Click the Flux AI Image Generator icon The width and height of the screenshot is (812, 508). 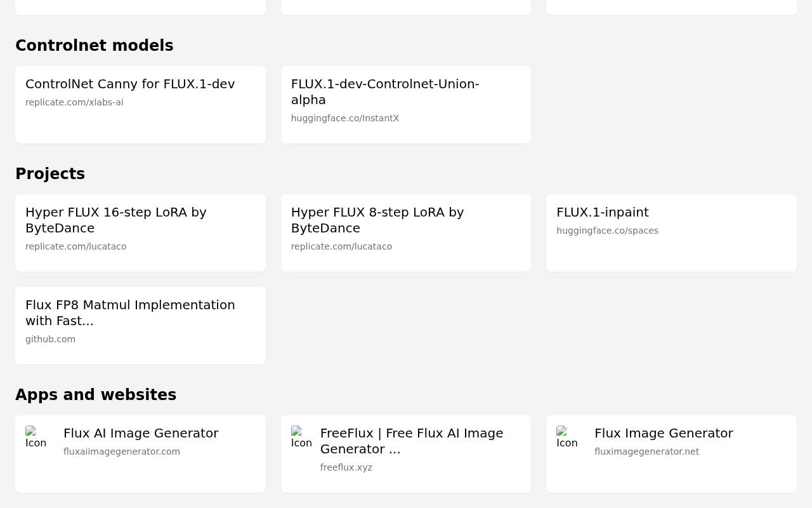click(37, 437)
